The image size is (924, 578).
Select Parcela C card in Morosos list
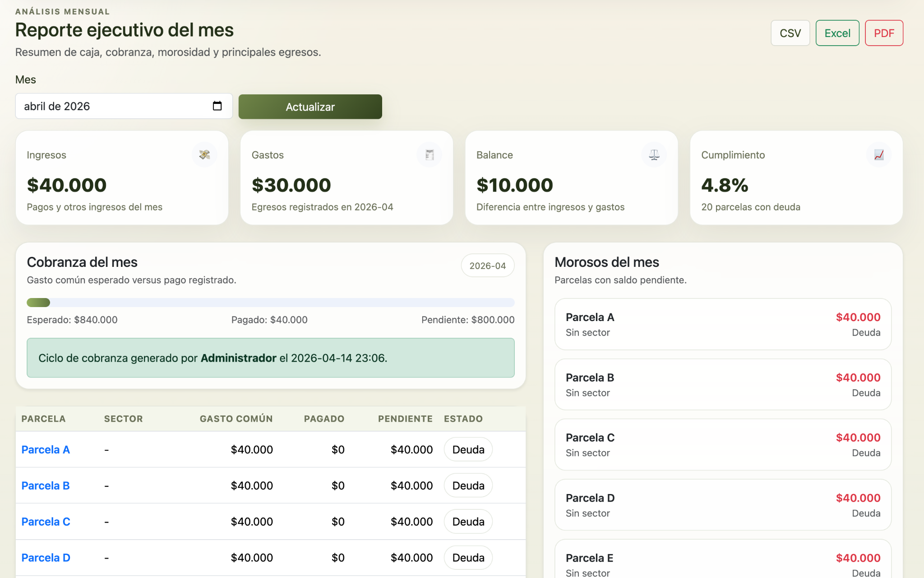(x=722, y=445)
